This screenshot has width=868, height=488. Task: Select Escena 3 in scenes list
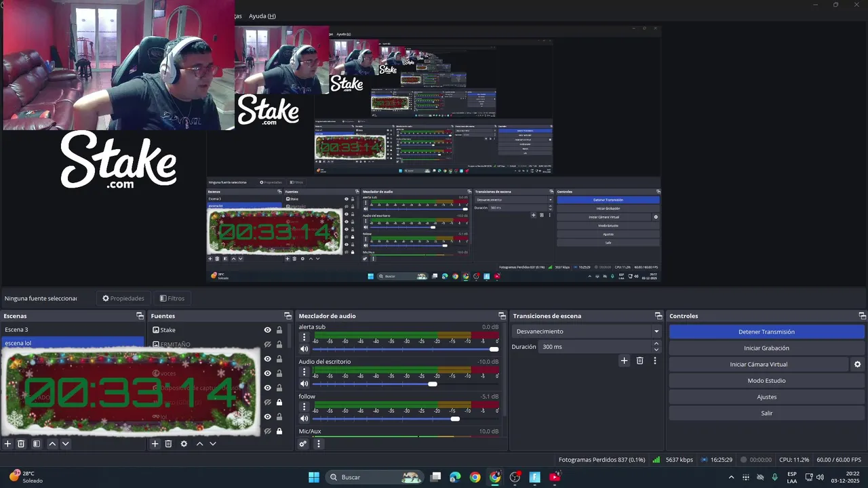click(x=72, y=329)
